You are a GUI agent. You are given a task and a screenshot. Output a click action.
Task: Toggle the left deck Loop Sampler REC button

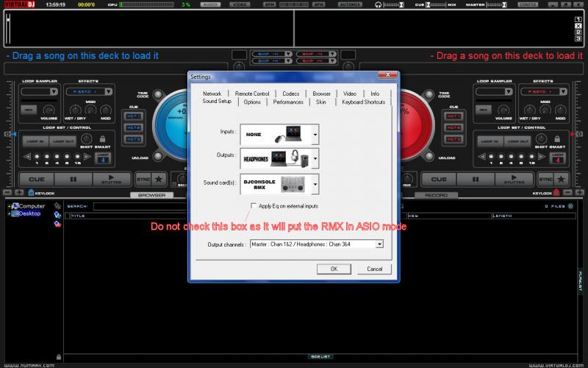tap(29, 110)
